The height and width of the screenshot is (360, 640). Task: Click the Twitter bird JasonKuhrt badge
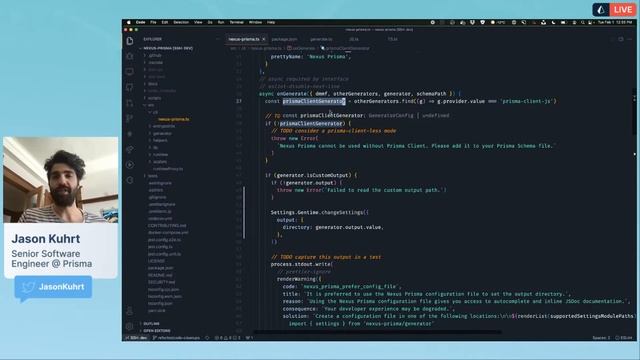[53, 287]
